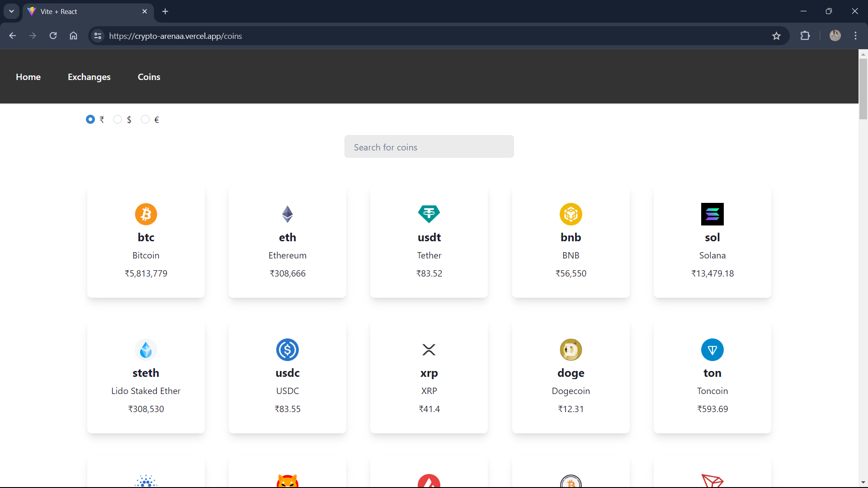Click the Solana logo icon
Image resolution: width=868 pixels, height=488 pixels.
(x=712, y=214)
